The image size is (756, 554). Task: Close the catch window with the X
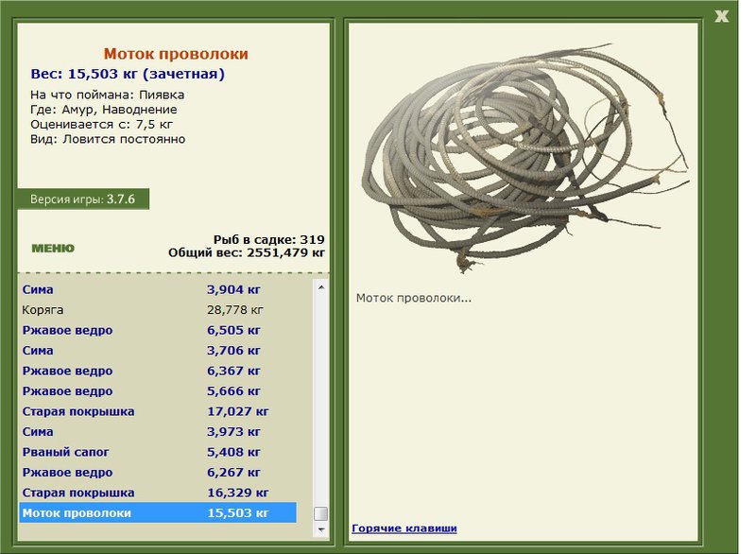point(721,16)
